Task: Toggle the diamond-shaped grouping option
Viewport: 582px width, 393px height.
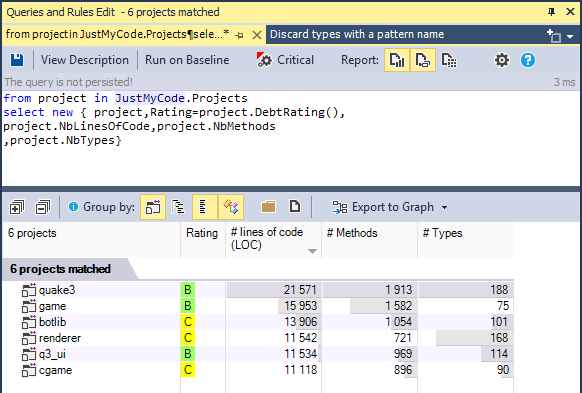Action: click(231, 207)
